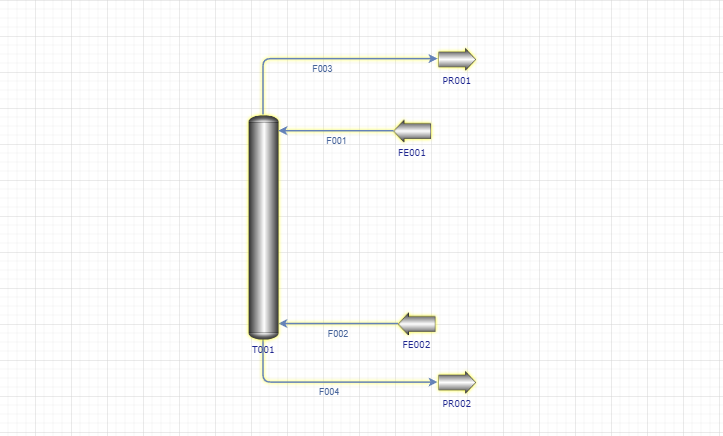Select the F003 stream label
Screen dimensions: 723x436
[x=322, y=69]
